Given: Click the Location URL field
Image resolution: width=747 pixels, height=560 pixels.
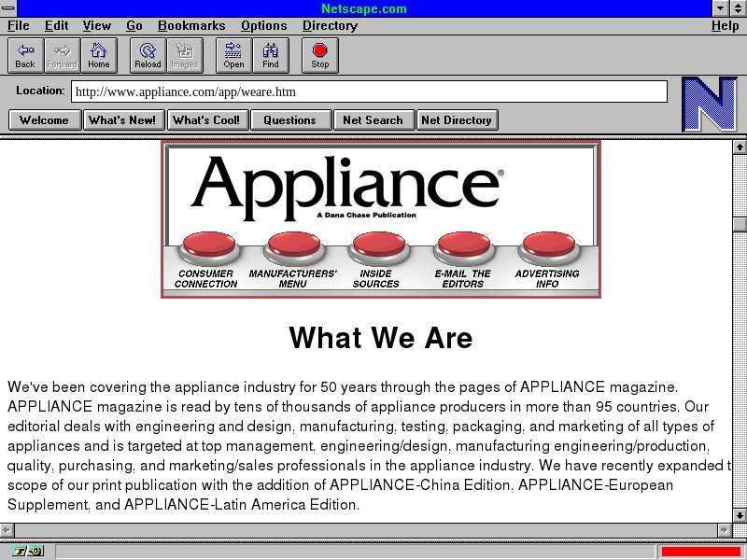Looking at the screenshot, I should click(x=369, y=91).
